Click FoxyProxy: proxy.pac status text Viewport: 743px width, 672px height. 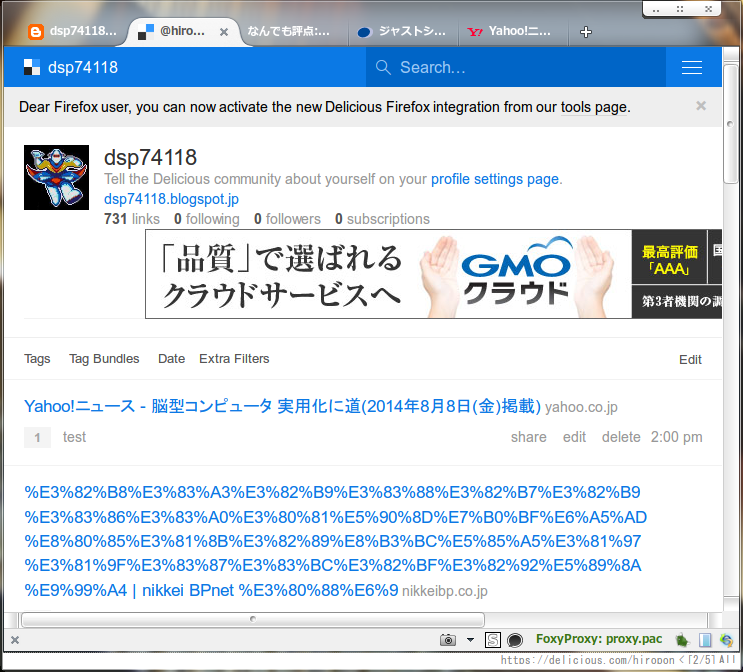(599, 639)
